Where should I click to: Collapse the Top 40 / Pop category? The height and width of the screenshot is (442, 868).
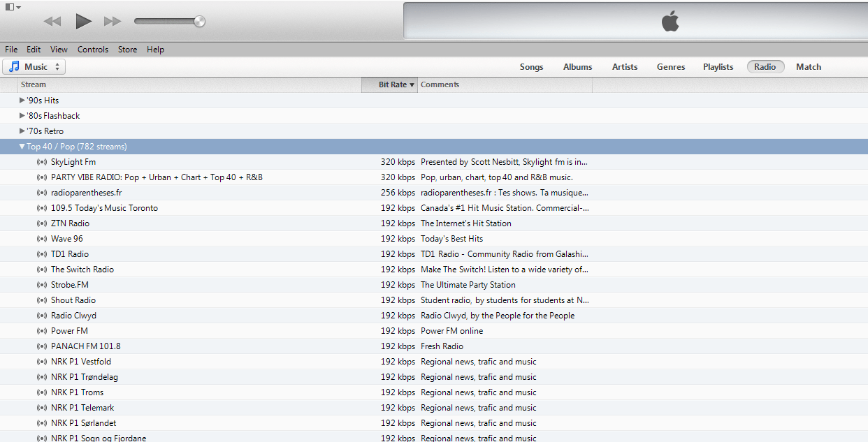(x=22, y=147)
